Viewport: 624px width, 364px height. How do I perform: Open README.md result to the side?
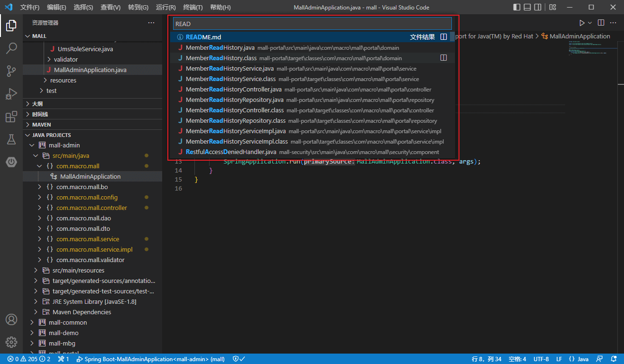(444, 37)
